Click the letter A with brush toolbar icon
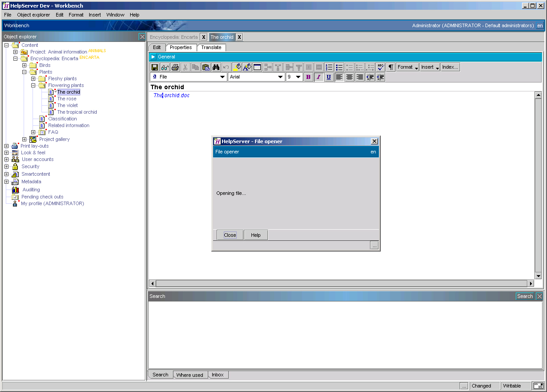The image size is (547, 392). 247,67
